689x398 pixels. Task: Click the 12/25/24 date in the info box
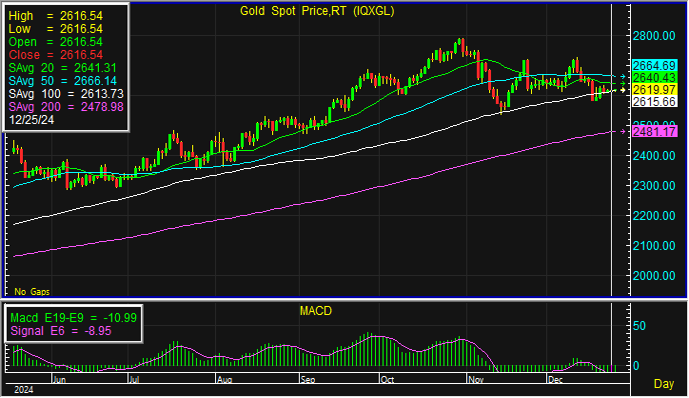point(31,120)
